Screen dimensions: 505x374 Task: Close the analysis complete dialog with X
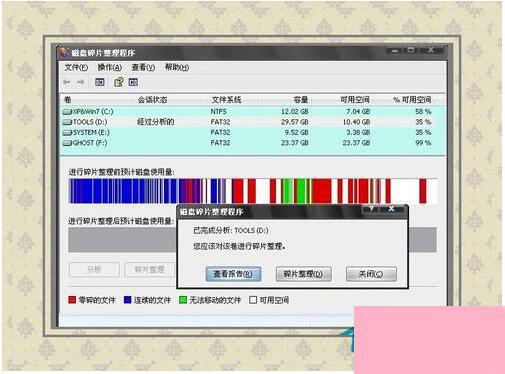(x=392, y=209)
